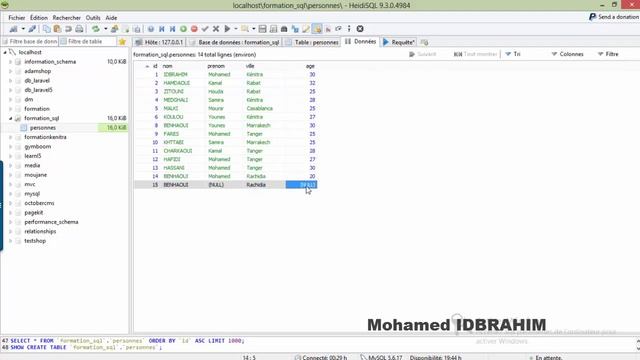The width and height of the screenshot is (640, 360).
Task: Click the Copy icon in toolbar
Action: [x=47, y=29]
